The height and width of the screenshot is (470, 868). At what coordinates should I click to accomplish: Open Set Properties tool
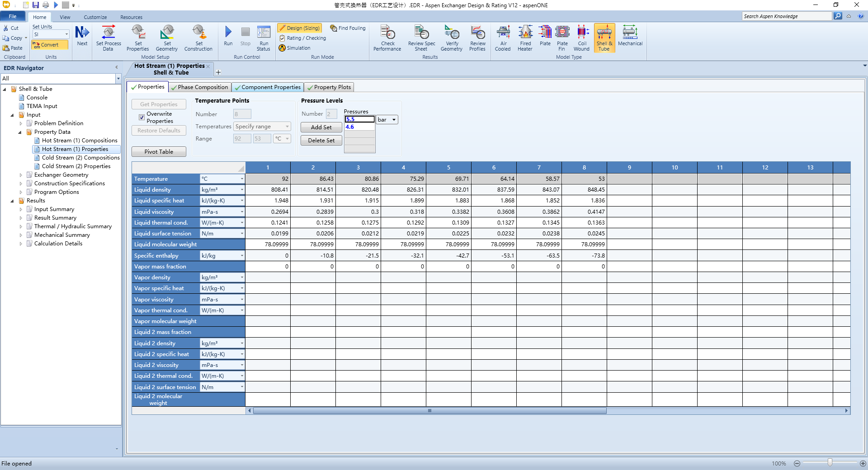(x=138, y=38)
